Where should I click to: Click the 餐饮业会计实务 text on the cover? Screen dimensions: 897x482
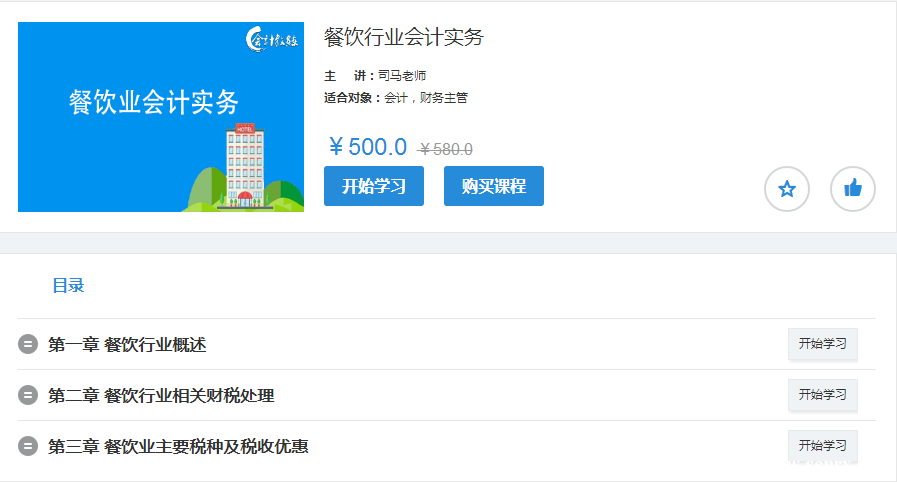click(154, 102)
